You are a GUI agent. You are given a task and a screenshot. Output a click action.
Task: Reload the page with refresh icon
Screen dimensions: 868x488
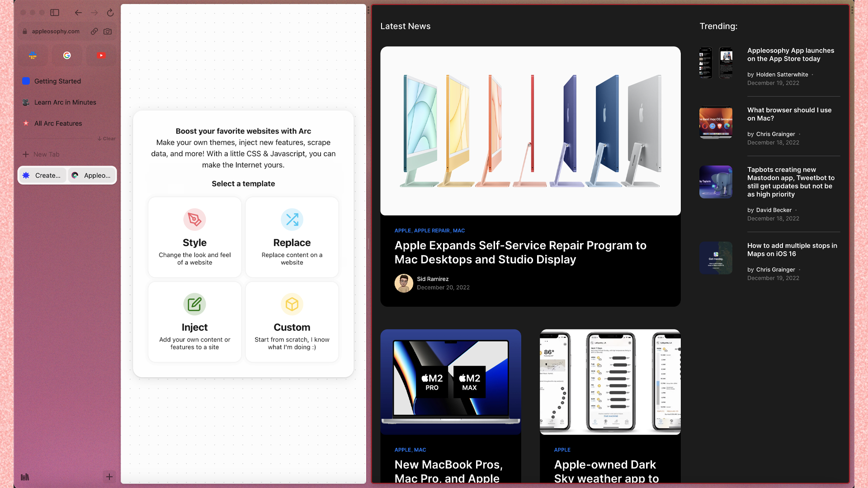[110, 13]
